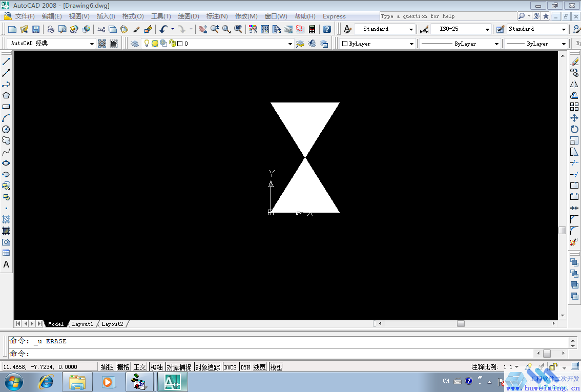Viewport: 581px width, 392px height.
Task: Expand the layer list dropdown
Action: pyautogui.click(x=290, y=44)
